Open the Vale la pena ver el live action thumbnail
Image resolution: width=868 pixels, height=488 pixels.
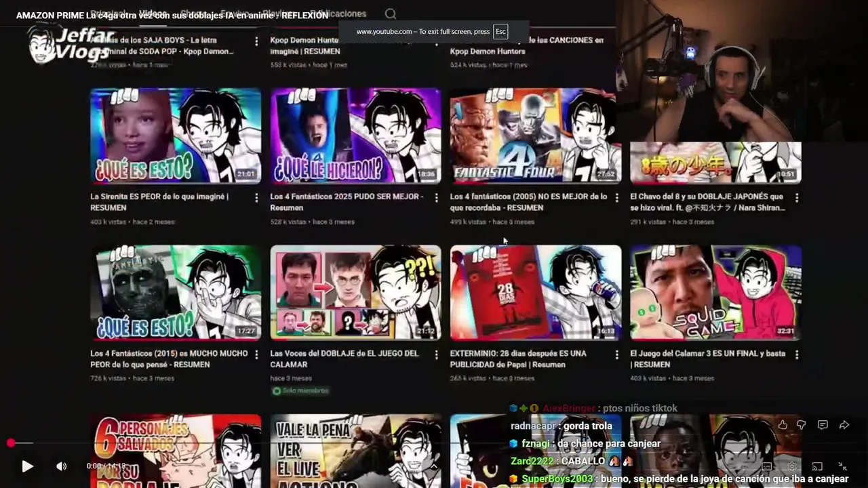click(x=355, y=451)
